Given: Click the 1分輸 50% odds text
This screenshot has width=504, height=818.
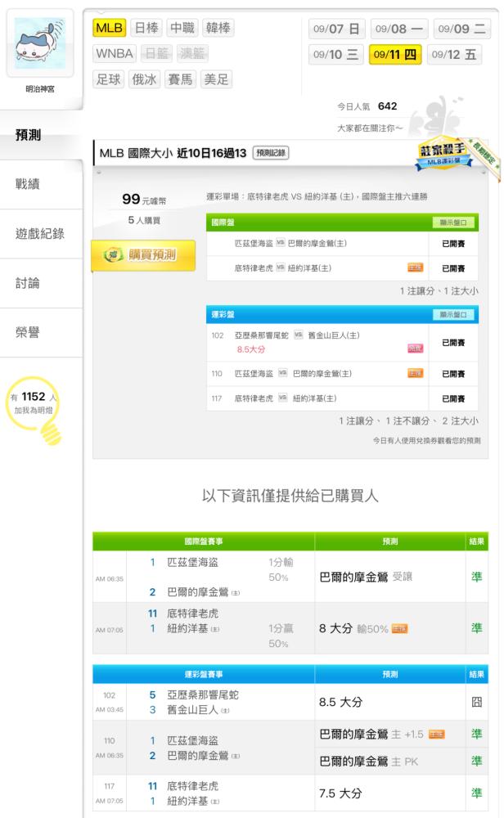Looking at the screenshot, I should [x=281, y=569].
